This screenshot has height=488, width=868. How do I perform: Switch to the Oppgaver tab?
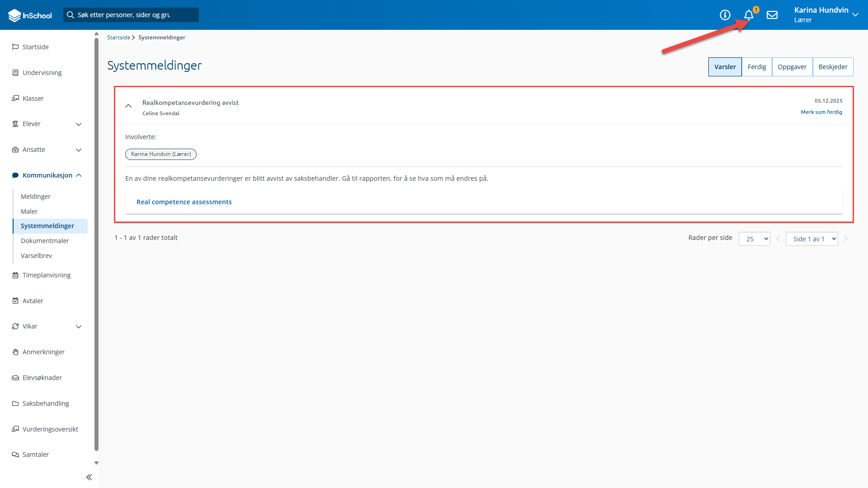coord(792,67)
